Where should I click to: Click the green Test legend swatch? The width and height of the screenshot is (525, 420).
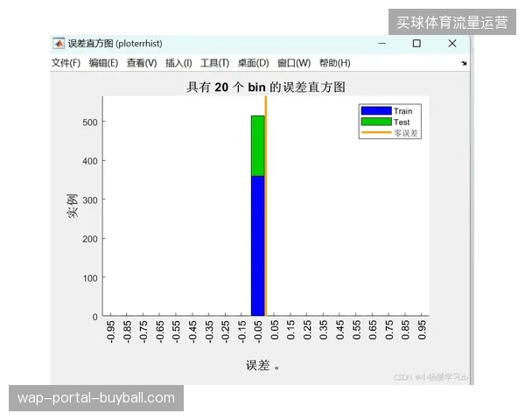pyautogui.click(x=376, y=122)
